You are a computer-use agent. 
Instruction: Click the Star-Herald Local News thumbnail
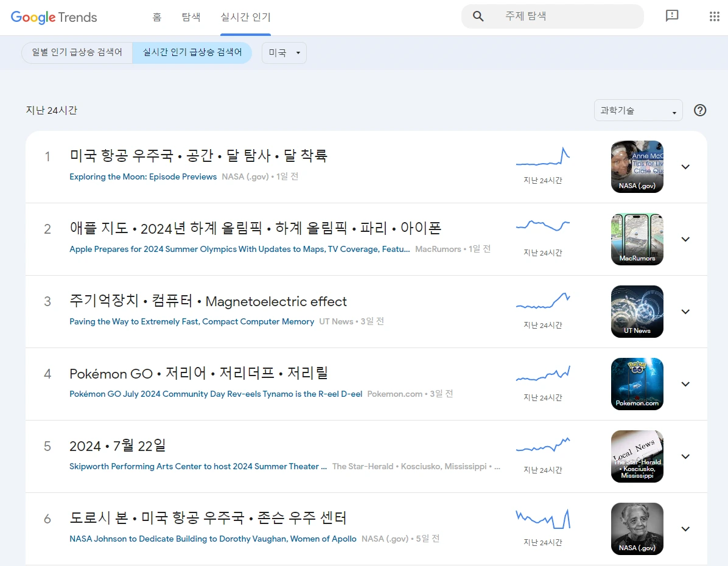637,456
